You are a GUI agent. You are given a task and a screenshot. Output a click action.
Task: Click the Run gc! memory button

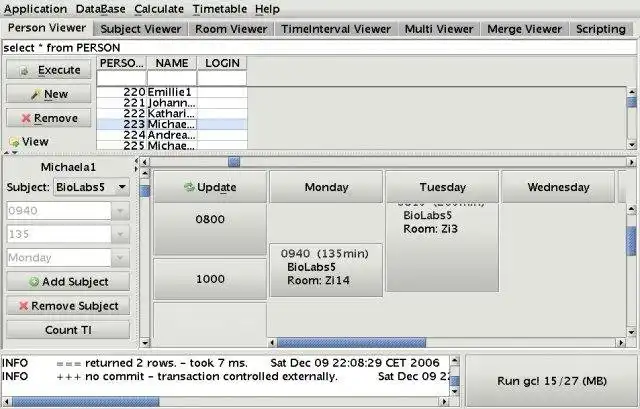click(x=551, y=381)
